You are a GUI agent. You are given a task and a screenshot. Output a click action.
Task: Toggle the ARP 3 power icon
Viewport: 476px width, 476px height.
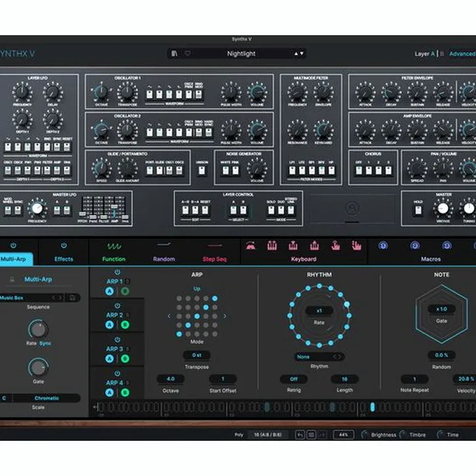pyautogui.click(x=118, y=340)
